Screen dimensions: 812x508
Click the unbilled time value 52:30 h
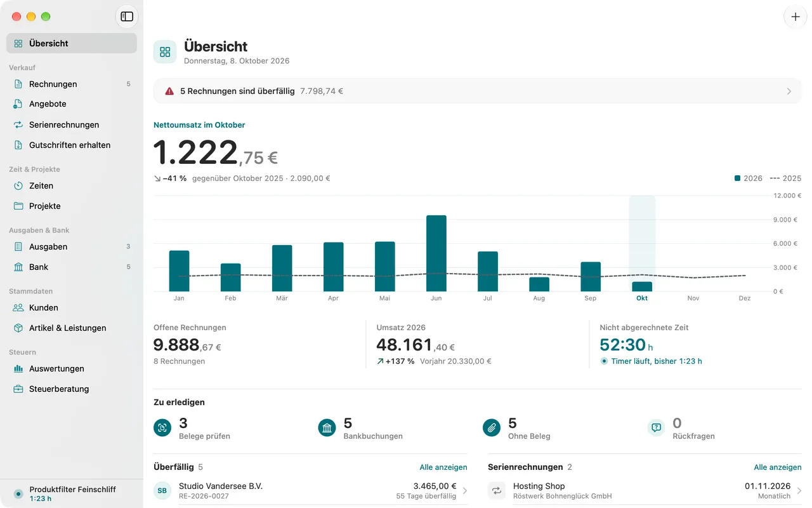point(627,345)
